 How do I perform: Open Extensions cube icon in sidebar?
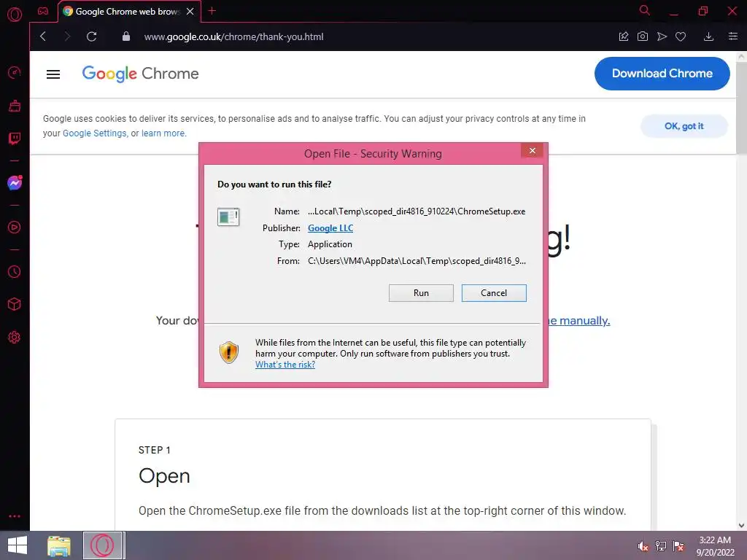pyautogui.click(x=15, y=304)
